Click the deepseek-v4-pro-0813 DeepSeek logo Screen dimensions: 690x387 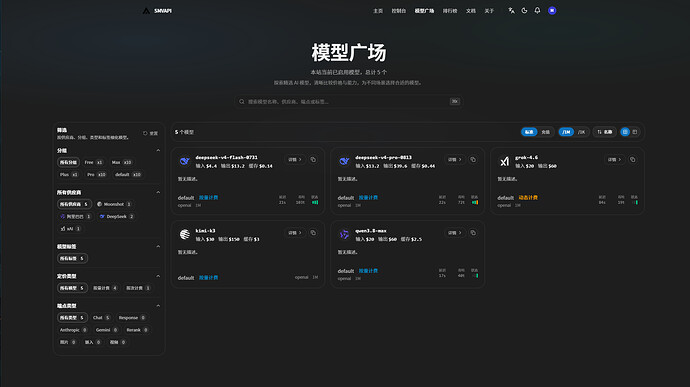coord(344,161)
